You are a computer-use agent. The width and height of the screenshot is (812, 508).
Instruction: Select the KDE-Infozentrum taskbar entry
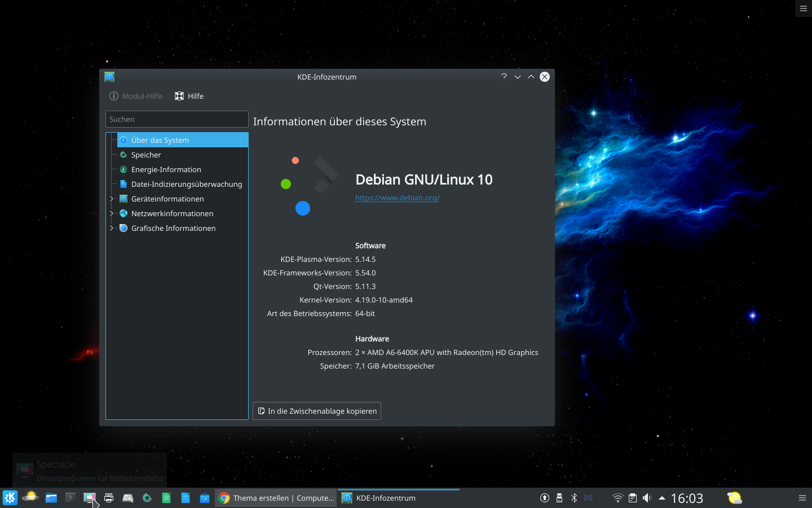(399, 498)
